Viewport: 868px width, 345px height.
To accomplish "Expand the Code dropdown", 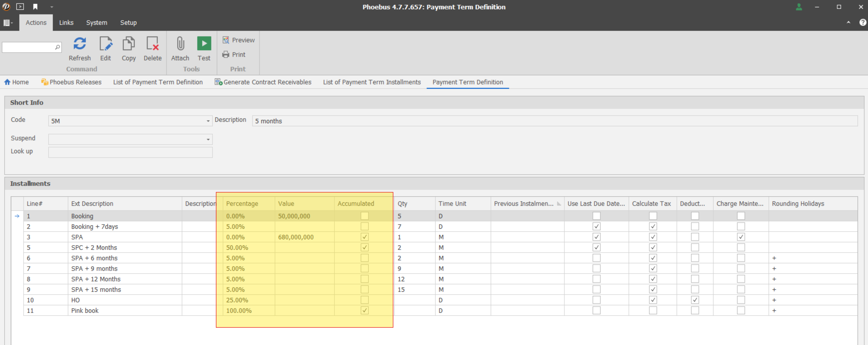I will click(208, 121).
